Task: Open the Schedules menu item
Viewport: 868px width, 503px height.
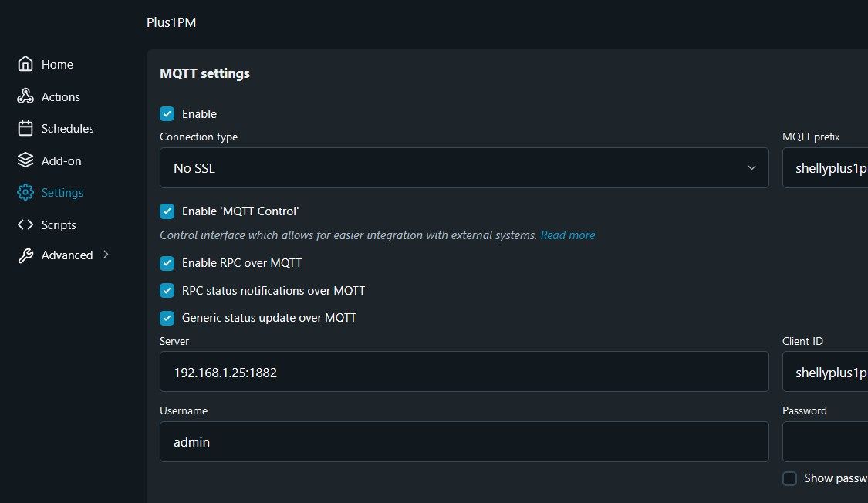Action: pyautogui.click(x=67, y=129)
